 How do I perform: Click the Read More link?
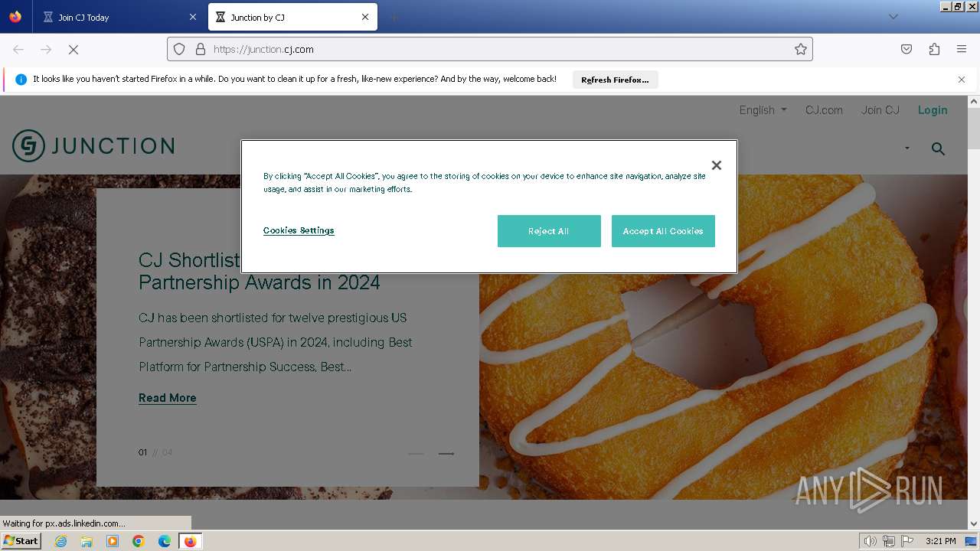pyautogui.click(x=168, y=398)
